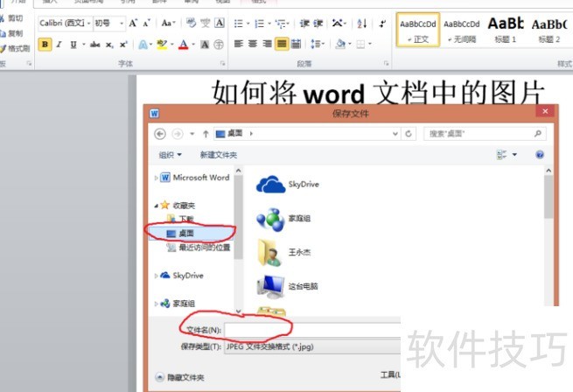This screenshot has height=392, width=573.
Task: Select the center align paragraph icon
Action: pyautogui.click(x=253, y=43)
